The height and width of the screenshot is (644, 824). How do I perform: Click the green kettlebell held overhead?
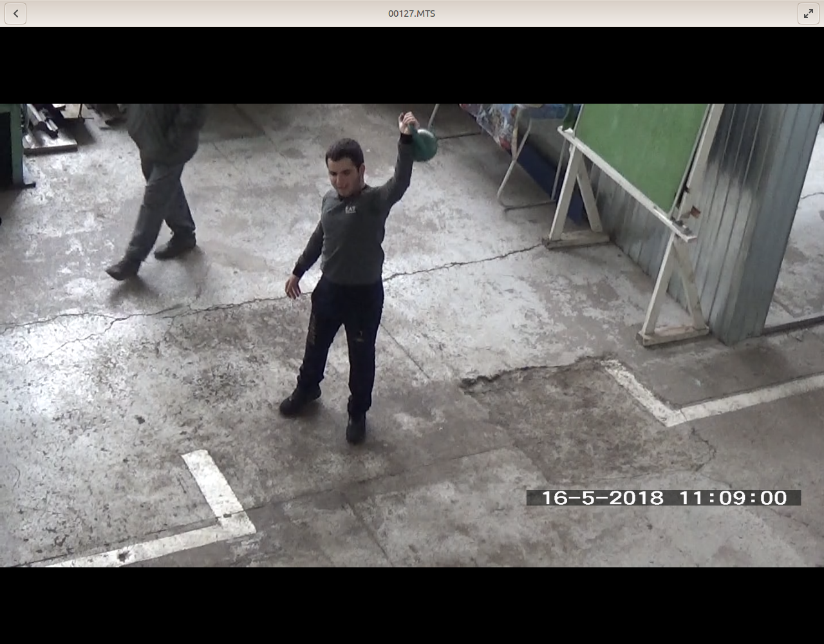click(424, 145)
